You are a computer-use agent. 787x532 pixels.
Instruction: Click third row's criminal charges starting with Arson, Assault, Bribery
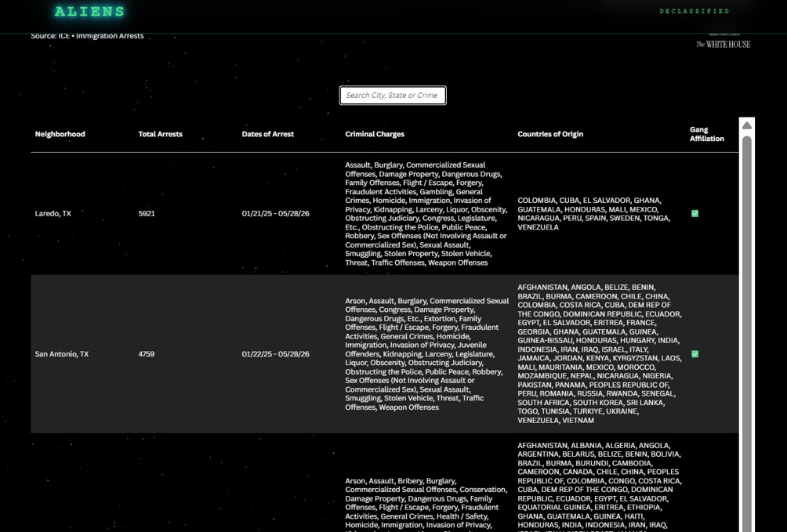coord(426,504)
